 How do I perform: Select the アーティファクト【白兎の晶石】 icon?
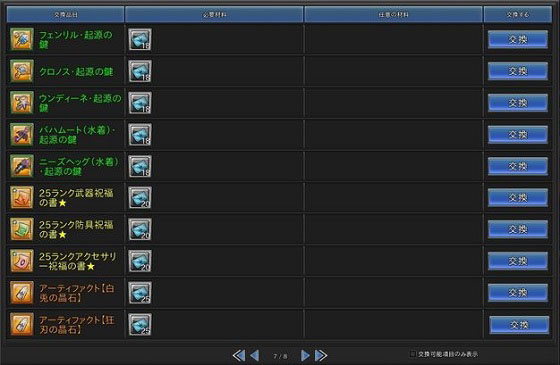point(22,292)
